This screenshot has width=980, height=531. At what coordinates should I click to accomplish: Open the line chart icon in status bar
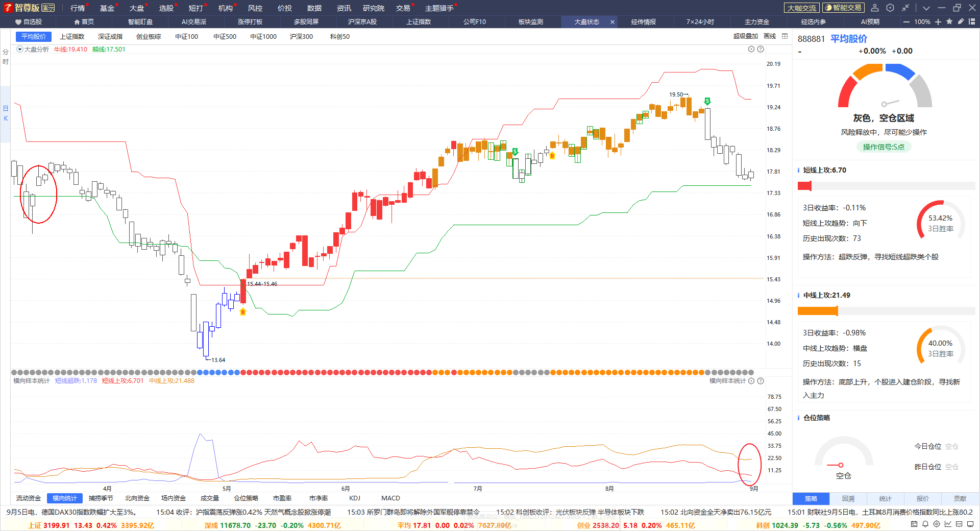pos(948,524)
